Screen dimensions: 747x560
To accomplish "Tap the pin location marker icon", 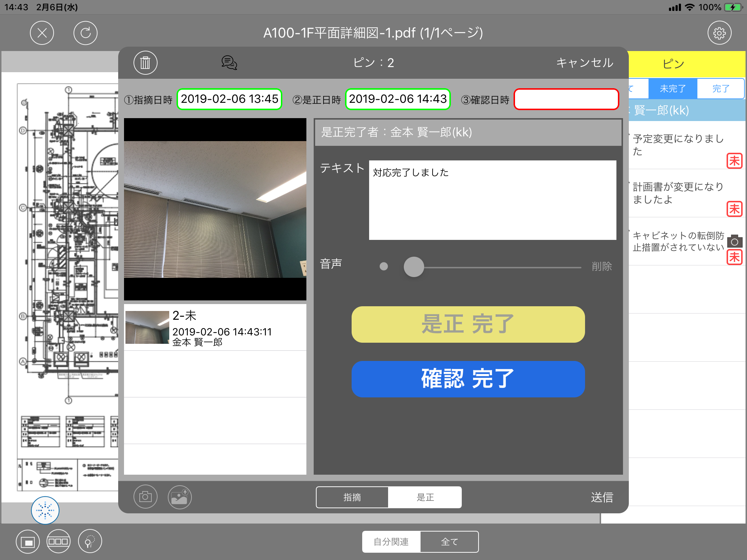I will tap(90, 541).
